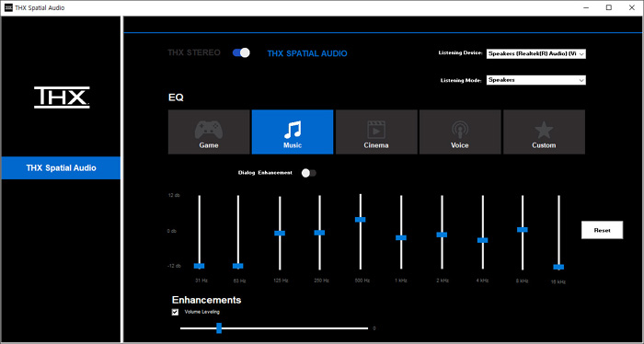Click the EQ section heading
The width and height of the screenshot is (644, 344).
tap(176, 97)
